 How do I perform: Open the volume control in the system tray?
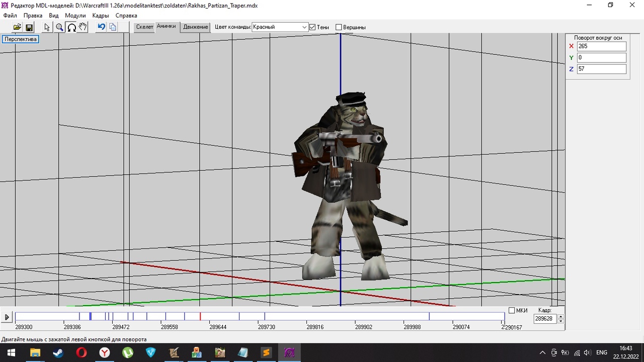587,352
